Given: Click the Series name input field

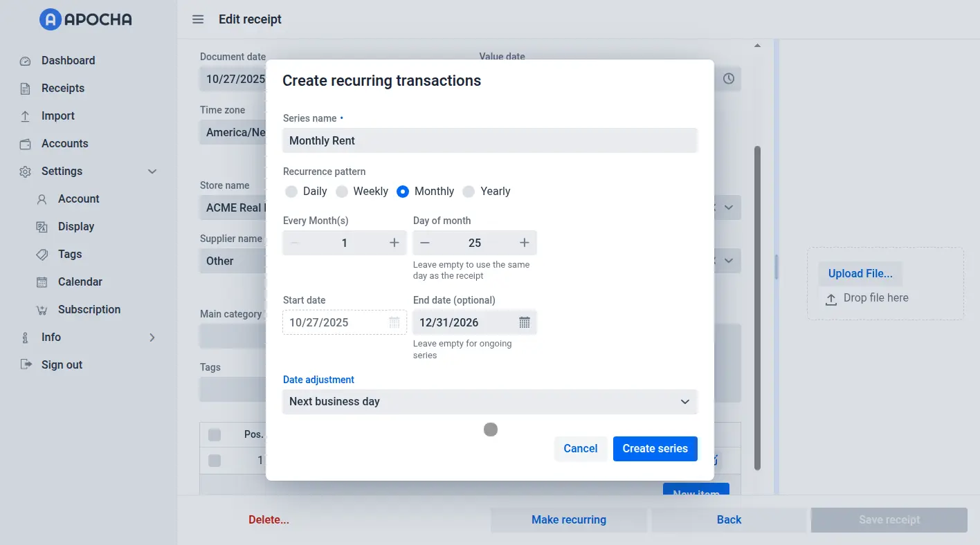Looking at the screenshot, I should [489, 141].
